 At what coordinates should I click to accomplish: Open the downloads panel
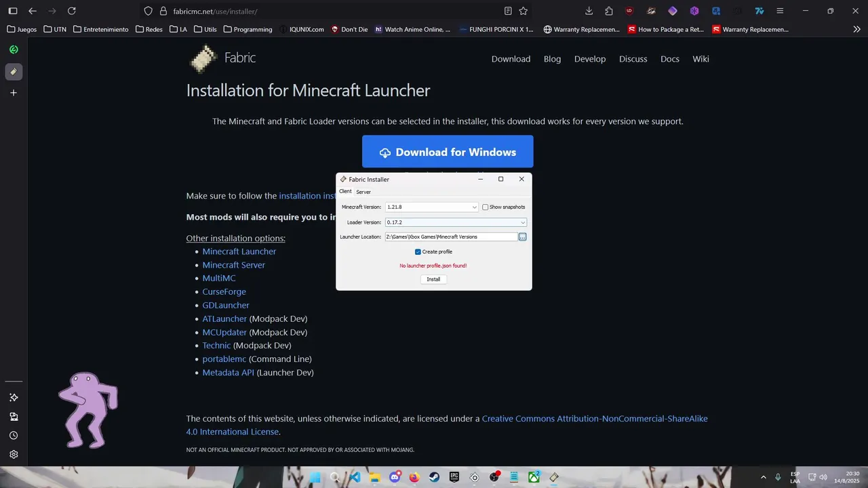pos(589,11)
